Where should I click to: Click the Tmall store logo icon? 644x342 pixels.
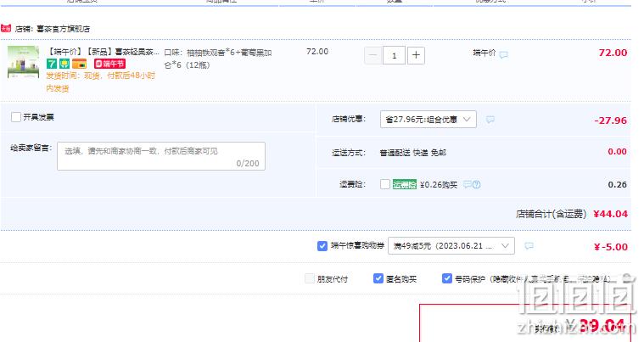(x=6, y=28)
